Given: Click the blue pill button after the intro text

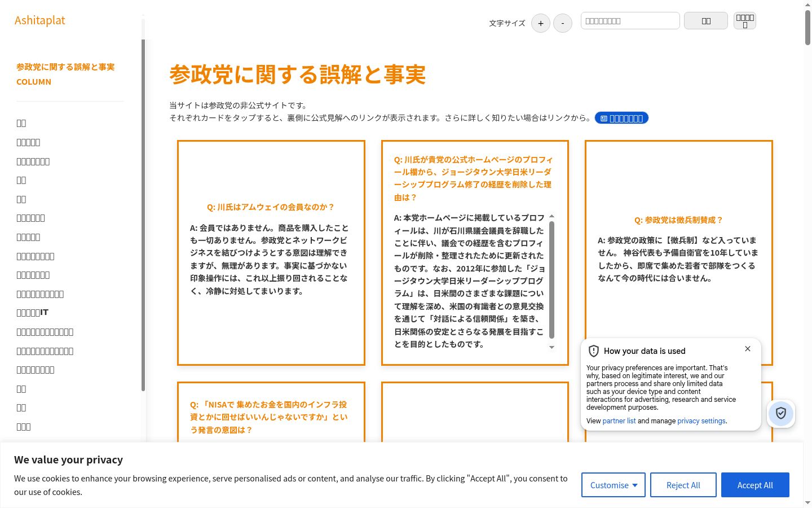Looking at the screenshot, I should pos(622,118).
